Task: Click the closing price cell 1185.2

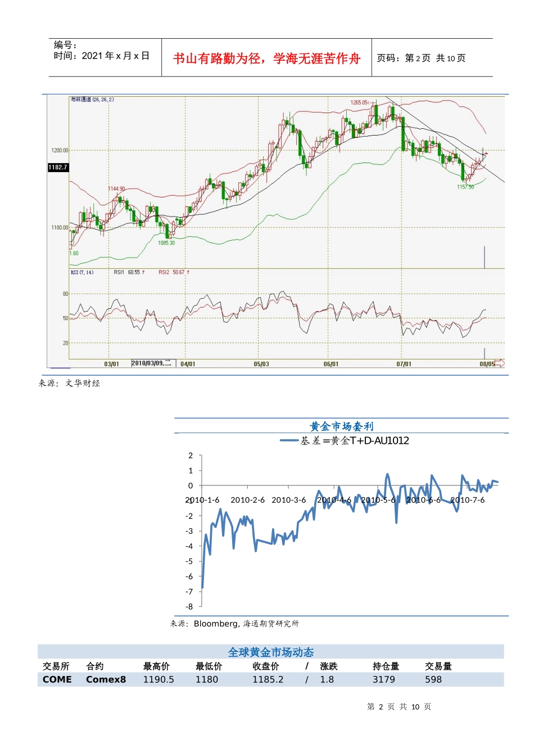Action: coord(268,679)
